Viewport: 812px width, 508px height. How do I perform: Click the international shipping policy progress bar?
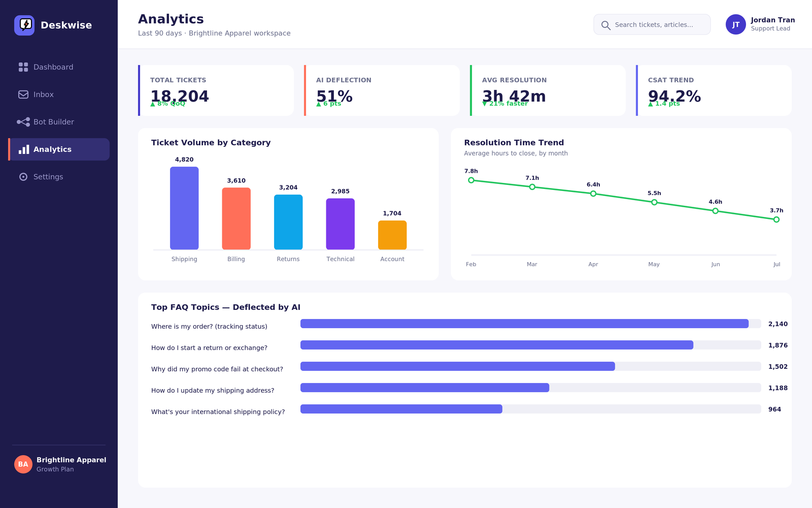point(531,409)
